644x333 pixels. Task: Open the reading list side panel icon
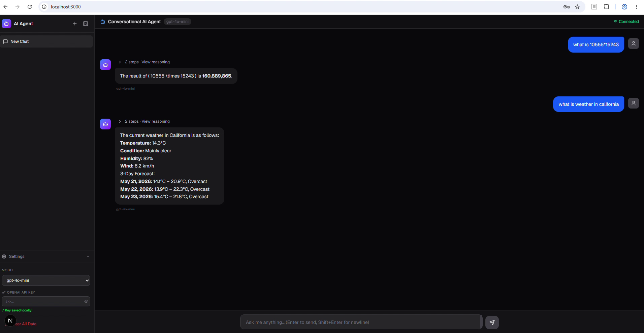[594, 7]
